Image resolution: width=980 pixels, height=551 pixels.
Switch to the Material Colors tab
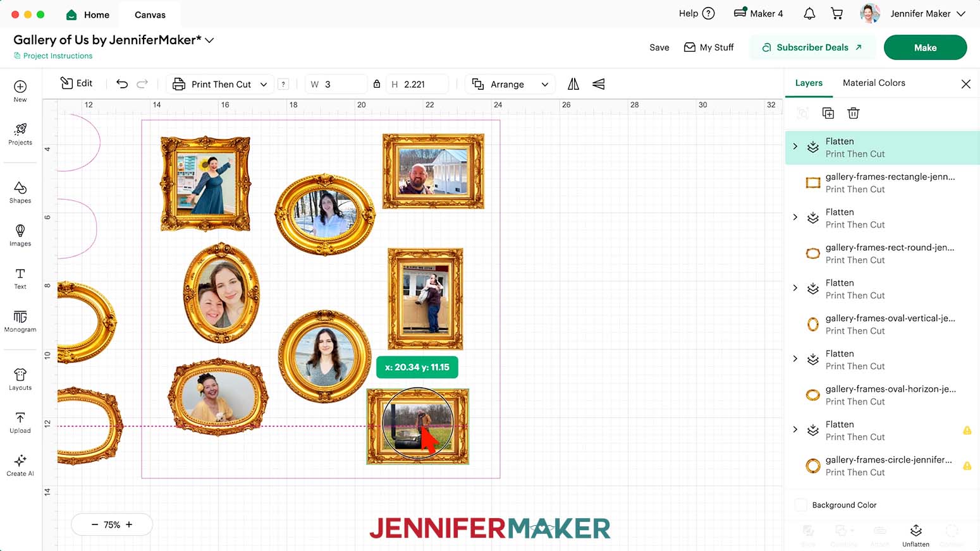(x=874, y=83)
